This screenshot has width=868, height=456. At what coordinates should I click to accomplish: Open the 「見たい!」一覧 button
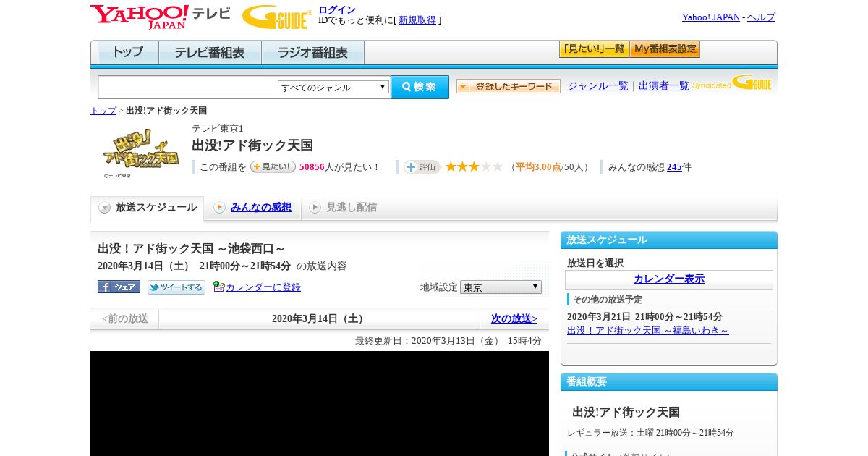[594, 49]
